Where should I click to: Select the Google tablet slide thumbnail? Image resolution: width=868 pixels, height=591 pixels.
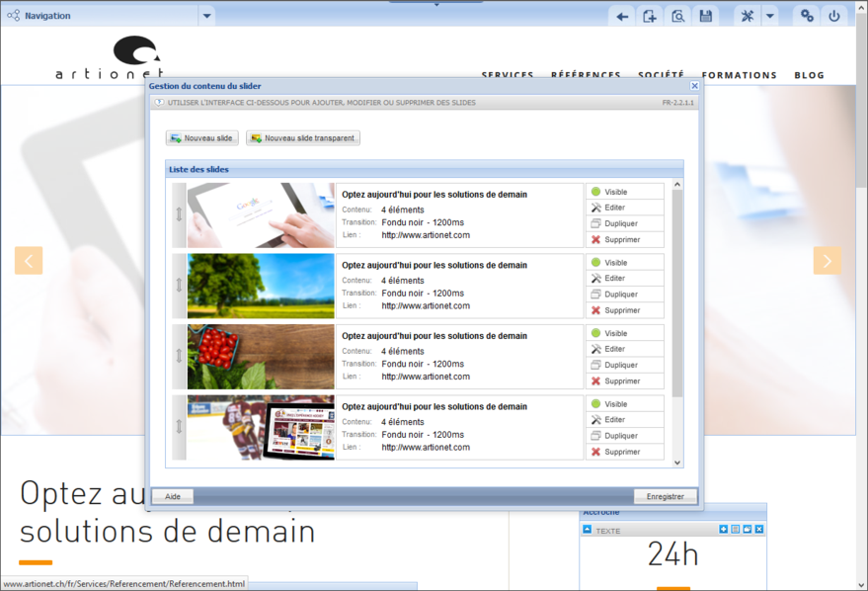coord(261,214)
